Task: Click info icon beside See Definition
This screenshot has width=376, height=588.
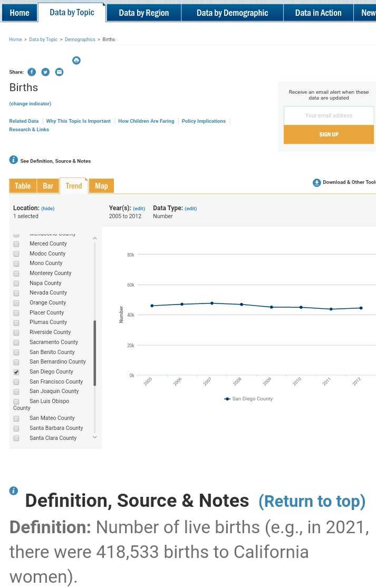Action: point(13,160)
